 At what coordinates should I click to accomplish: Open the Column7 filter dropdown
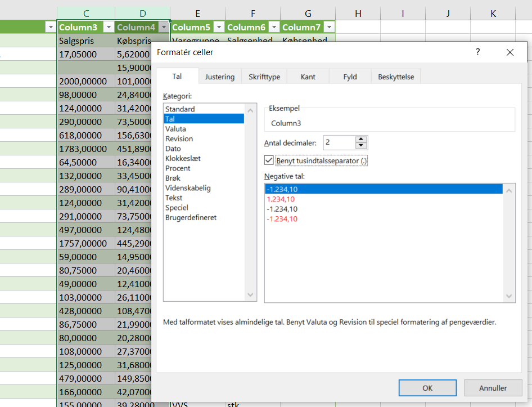[328, 26]
